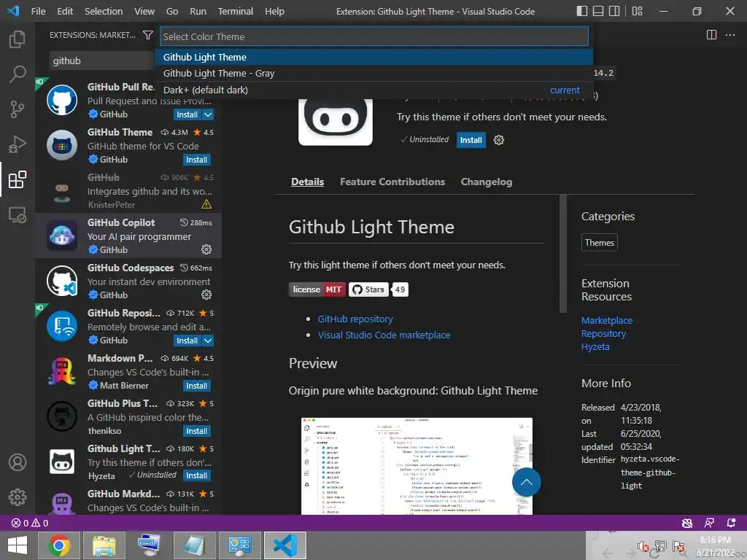Open the editor More Actions ellipsis
The image size is (747, 560).
coord(729,35)
